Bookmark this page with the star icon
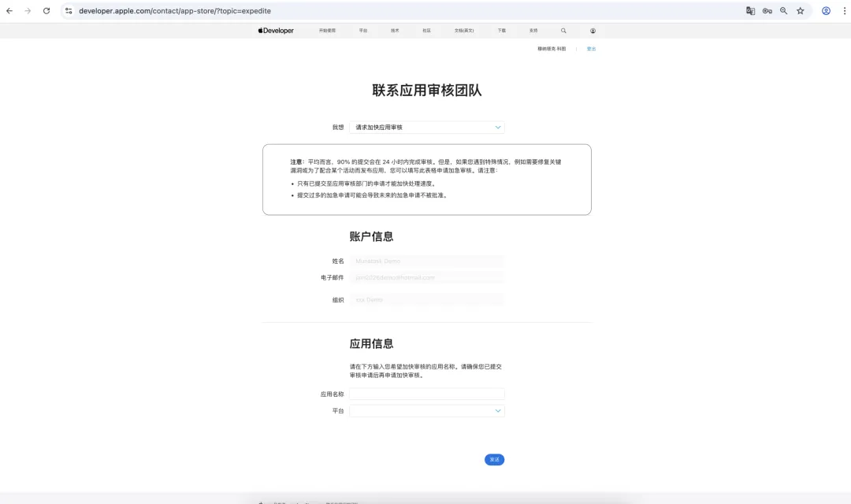Image resolution: width=851 pixels, height=504 pixels. (x=801, y=11)
